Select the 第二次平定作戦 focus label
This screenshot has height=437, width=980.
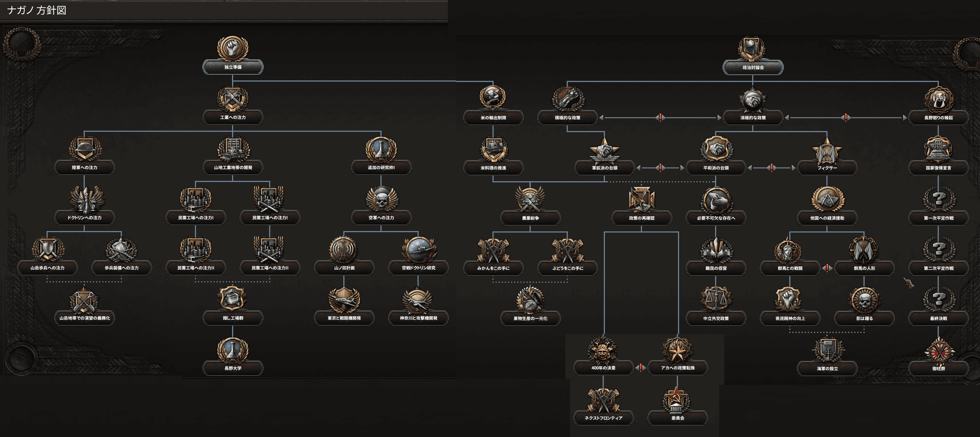938,268
